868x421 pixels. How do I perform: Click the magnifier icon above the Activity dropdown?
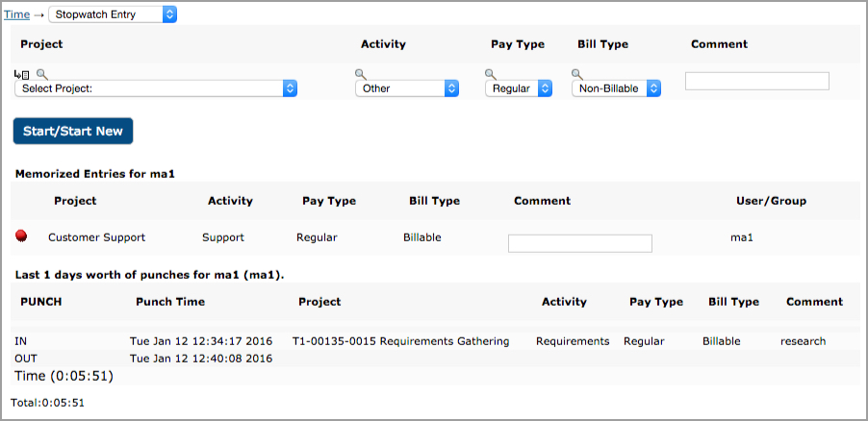[x=361, y=74]
